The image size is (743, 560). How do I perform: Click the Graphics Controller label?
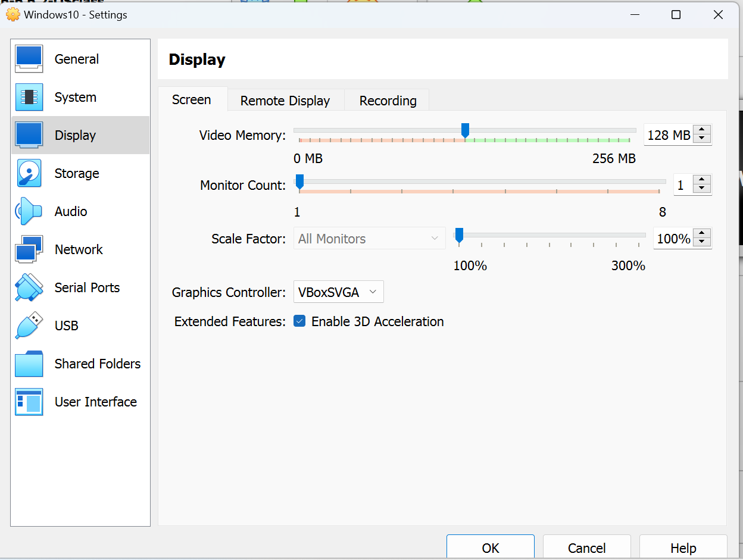(x=229, y=292)
